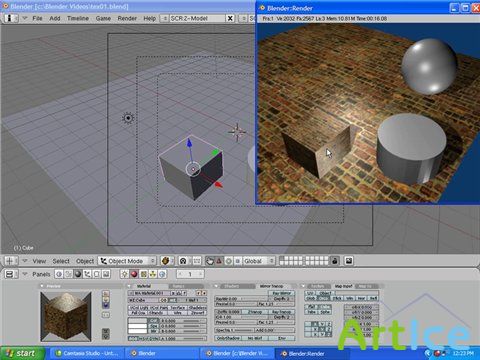
Task: Click the viewport draw type icon
Action: click(x=166, y=261)
